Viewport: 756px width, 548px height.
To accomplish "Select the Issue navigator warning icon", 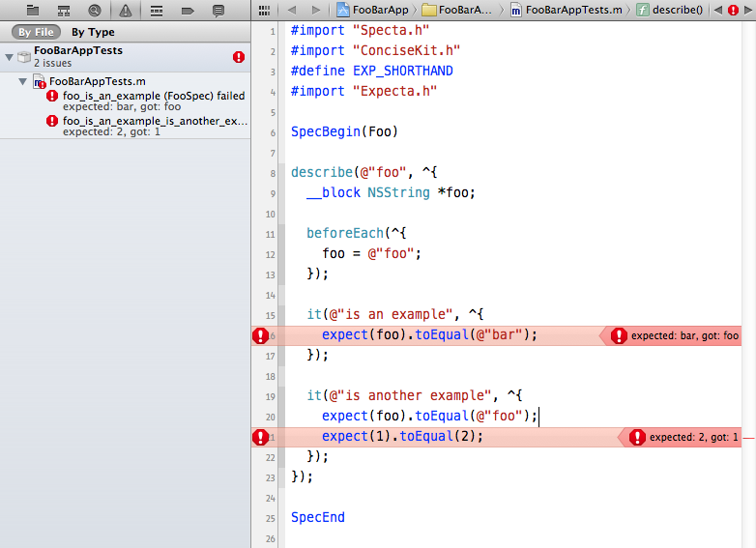I will [126, 10].
